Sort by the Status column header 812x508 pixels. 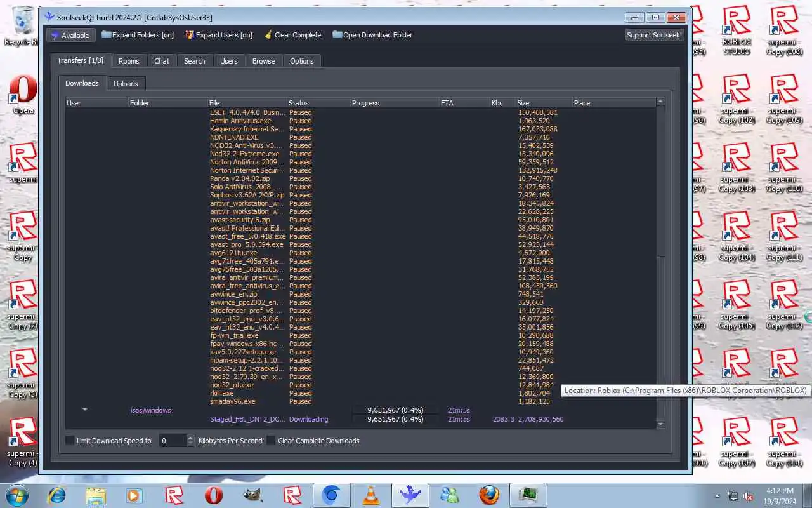[318, 103]
